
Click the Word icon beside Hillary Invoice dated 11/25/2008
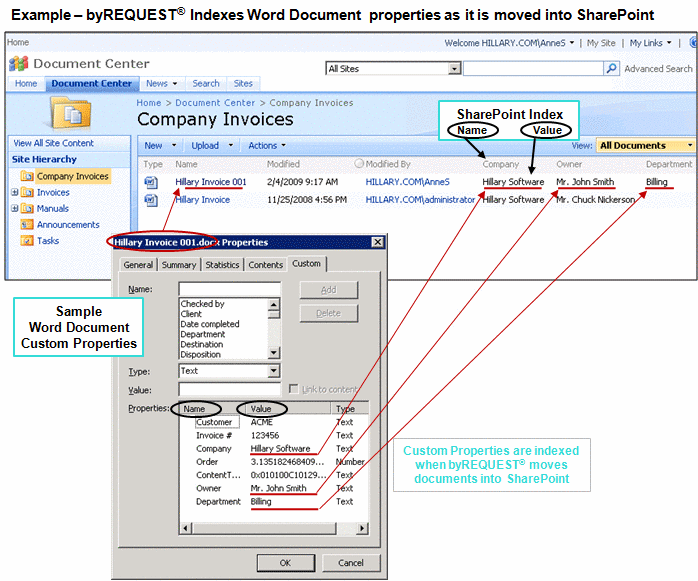coord(151,200)
